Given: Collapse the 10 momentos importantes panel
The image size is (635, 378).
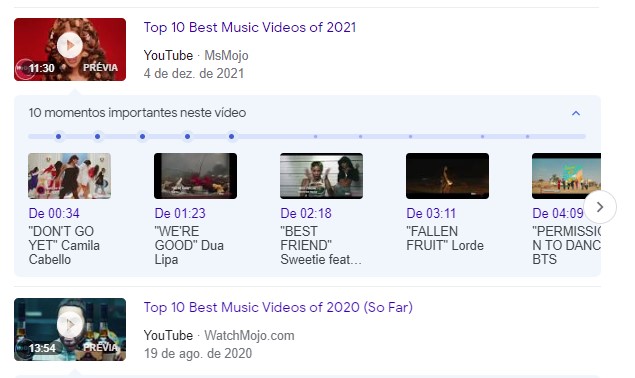Looking at the screenshot, I should (x=575, y=113).
